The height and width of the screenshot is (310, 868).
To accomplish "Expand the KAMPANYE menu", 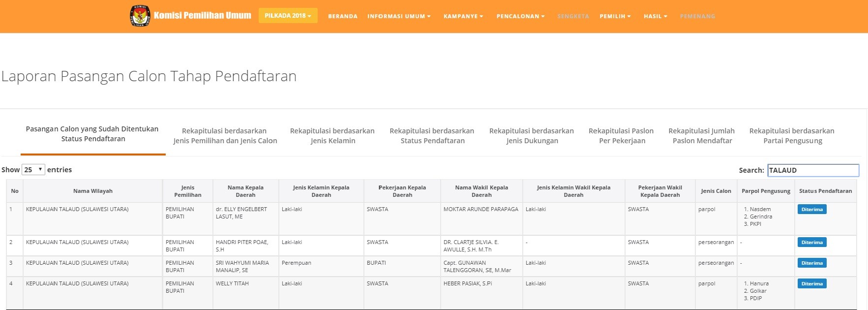I will point(463,16).
